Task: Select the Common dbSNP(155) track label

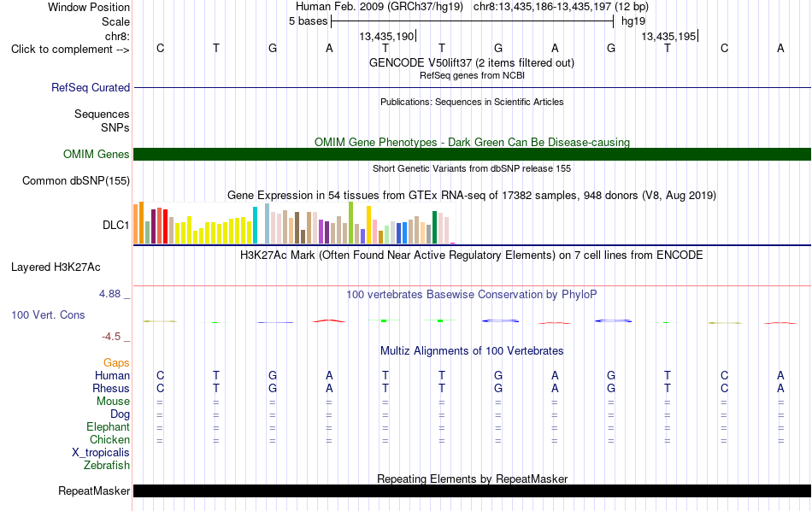Action: tap(75, 180)
